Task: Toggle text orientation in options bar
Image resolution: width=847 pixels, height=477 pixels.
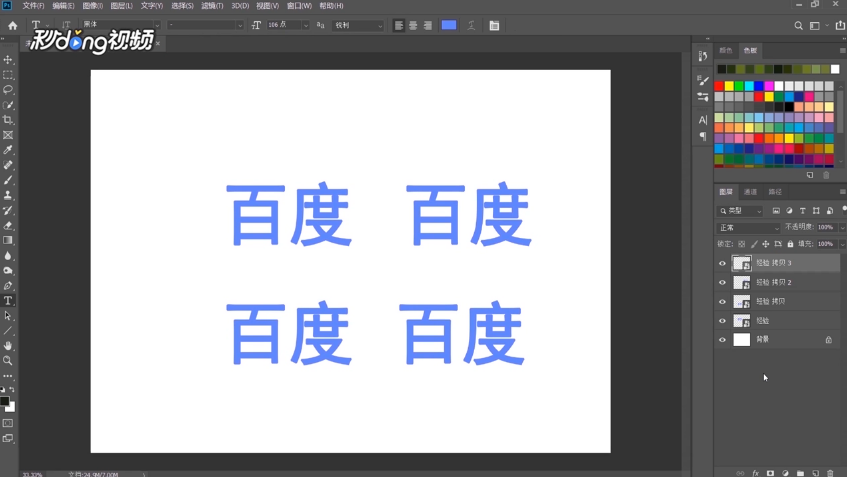Action: pyautogui.click(x=66, y=25)
